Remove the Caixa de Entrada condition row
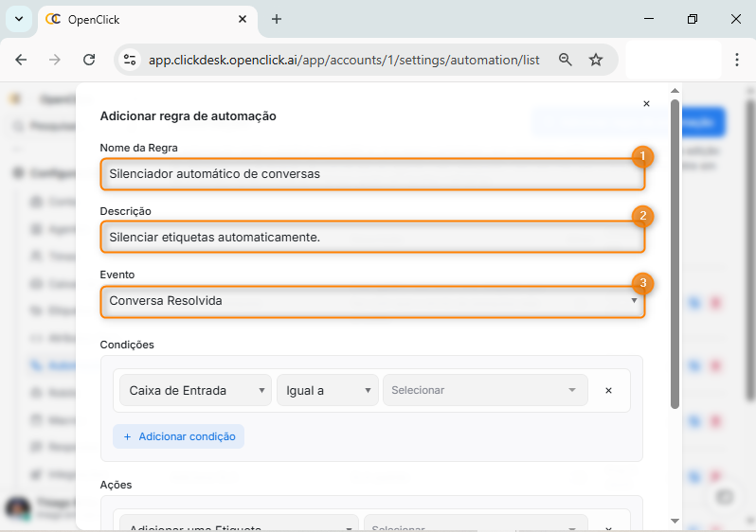The width and height of the screenshot is (756, 532). coord(608,390)
